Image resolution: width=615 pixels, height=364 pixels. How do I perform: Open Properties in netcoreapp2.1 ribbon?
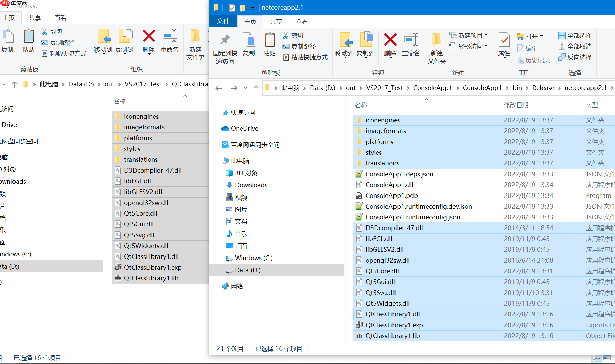pos(504,45)
